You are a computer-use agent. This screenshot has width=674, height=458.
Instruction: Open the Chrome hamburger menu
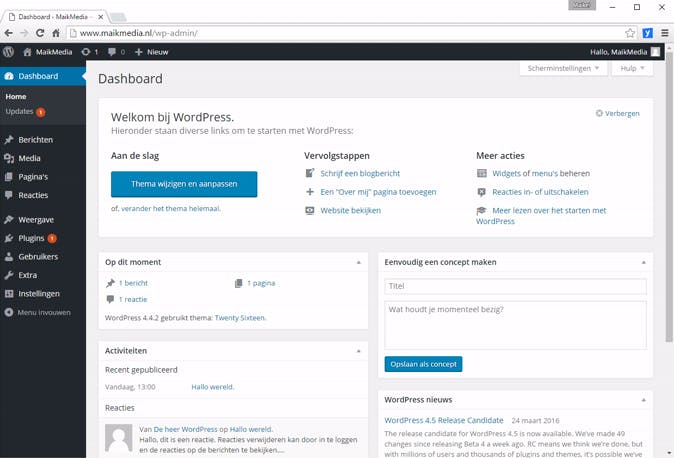click(x=665, y=33)
